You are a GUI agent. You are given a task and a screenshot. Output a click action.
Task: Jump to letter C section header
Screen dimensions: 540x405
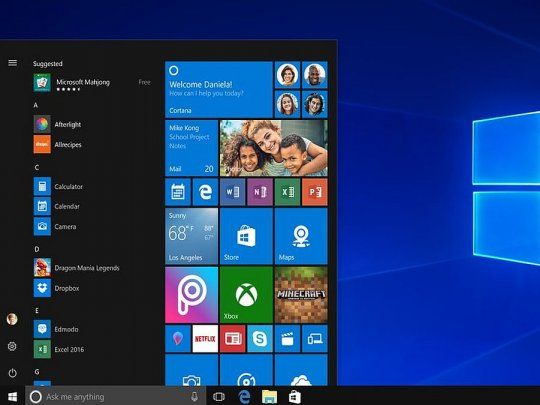pos(37,167)
